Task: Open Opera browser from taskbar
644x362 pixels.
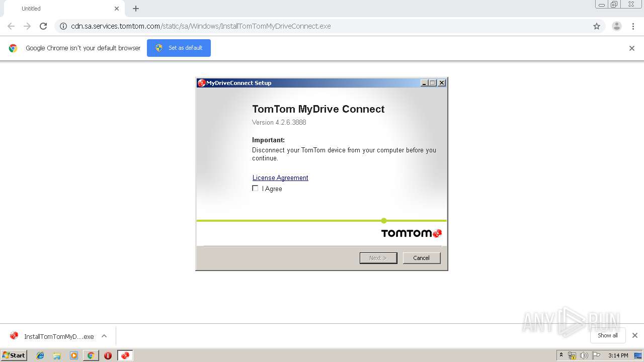Action: pyautogui.click(x=108, y=355)
